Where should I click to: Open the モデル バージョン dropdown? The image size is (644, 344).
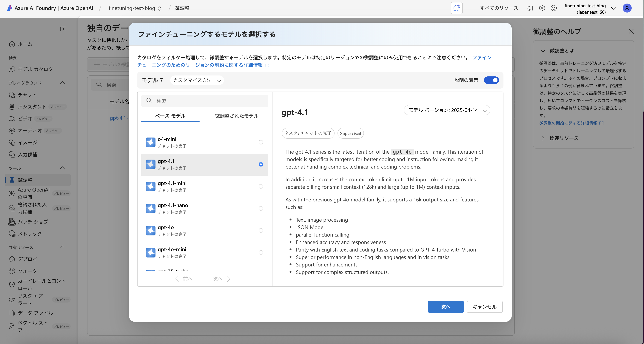pyautogui.click(x=447, y=110)
